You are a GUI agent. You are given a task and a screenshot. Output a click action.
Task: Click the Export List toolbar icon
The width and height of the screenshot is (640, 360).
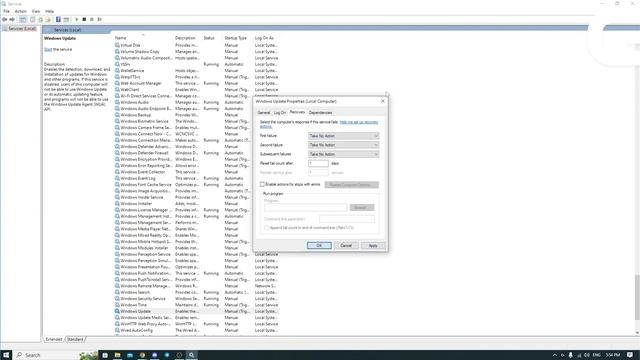(x=48, y=19)
